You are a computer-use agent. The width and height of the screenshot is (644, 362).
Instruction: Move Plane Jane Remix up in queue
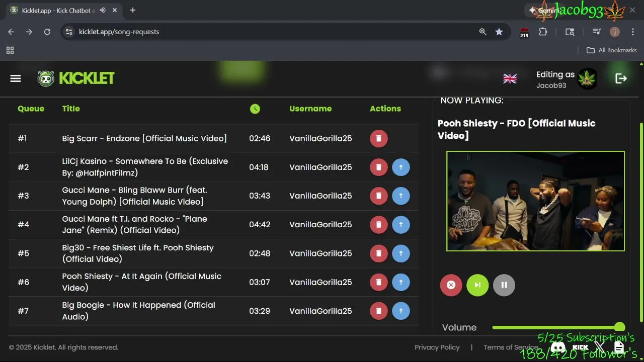pyautogui.click(x=401, y=224)
